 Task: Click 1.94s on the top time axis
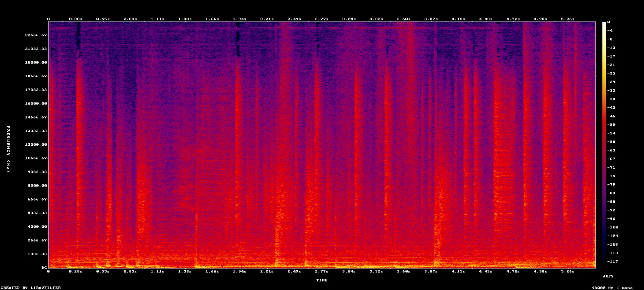239,19
